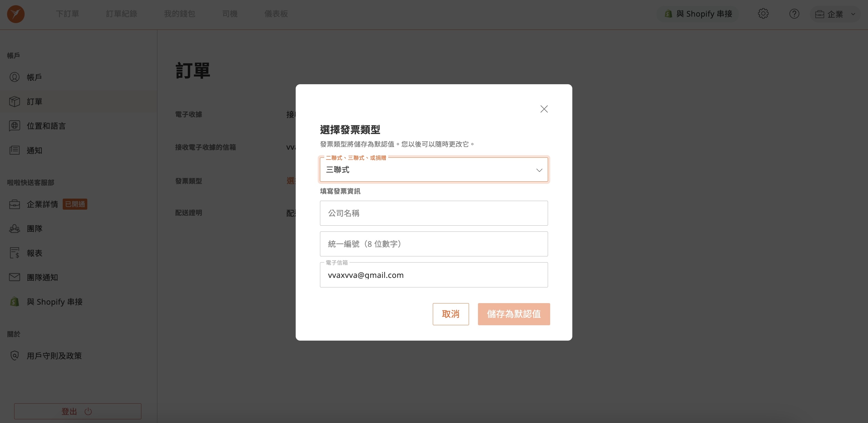
Task: Click the 填寫發票資訊 section label
Action: tap(340, 191)
